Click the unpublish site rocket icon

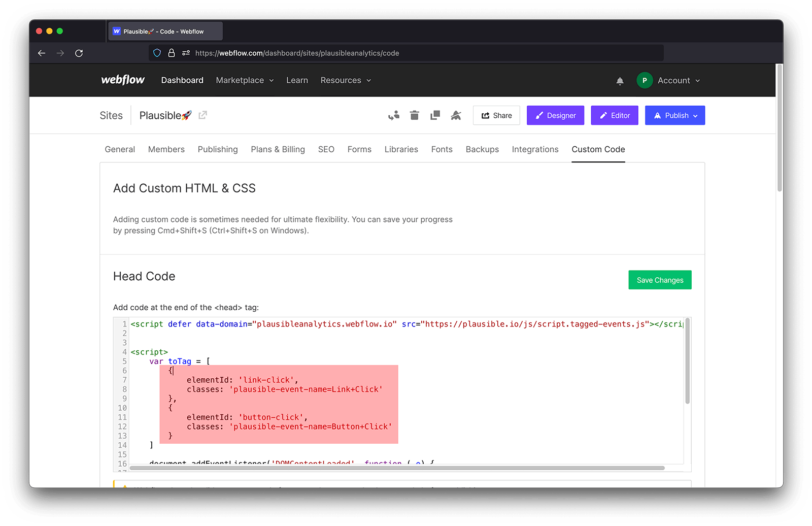(456, 115)
